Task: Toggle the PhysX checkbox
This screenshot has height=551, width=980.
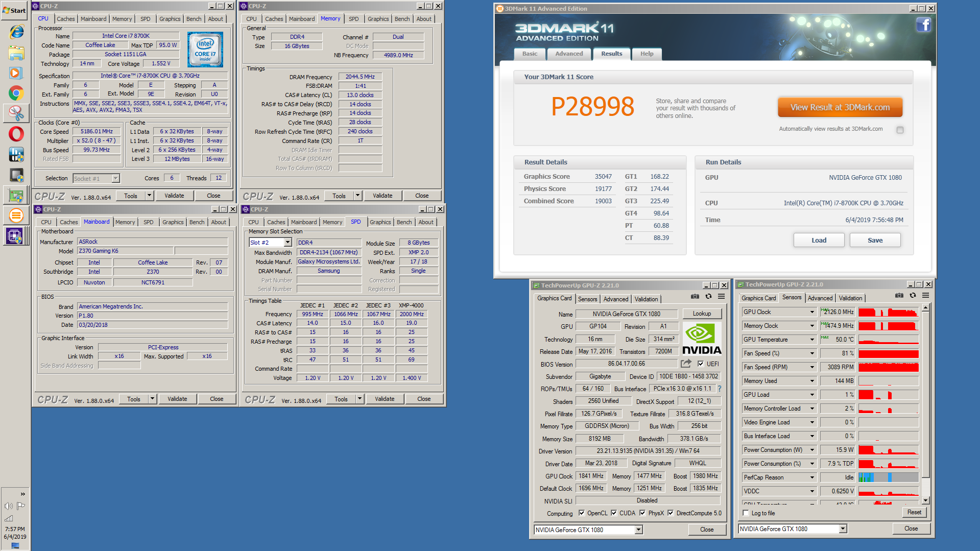Action: click(642, 513)
